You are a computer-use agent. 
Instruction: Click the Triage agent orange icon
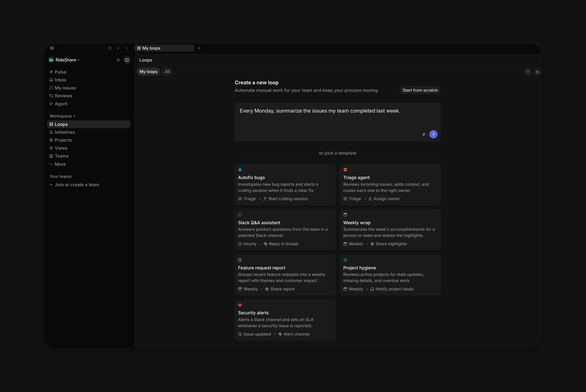pyautogui.click(x=345, y=170)
